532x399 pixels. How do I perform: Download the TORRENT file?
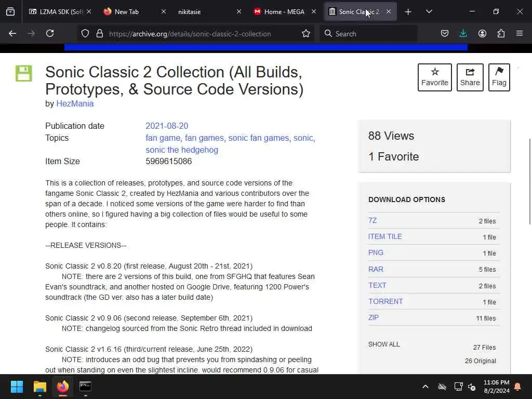coord(386,302)
